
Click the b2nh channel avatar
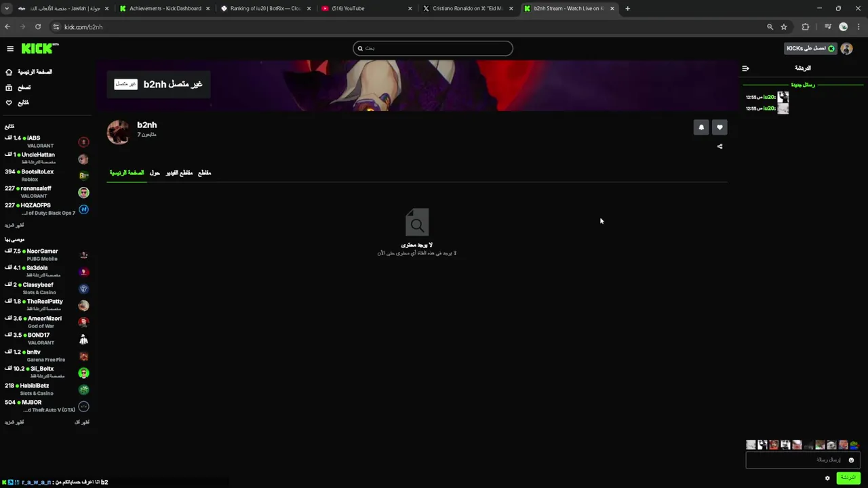coord(118,132)
